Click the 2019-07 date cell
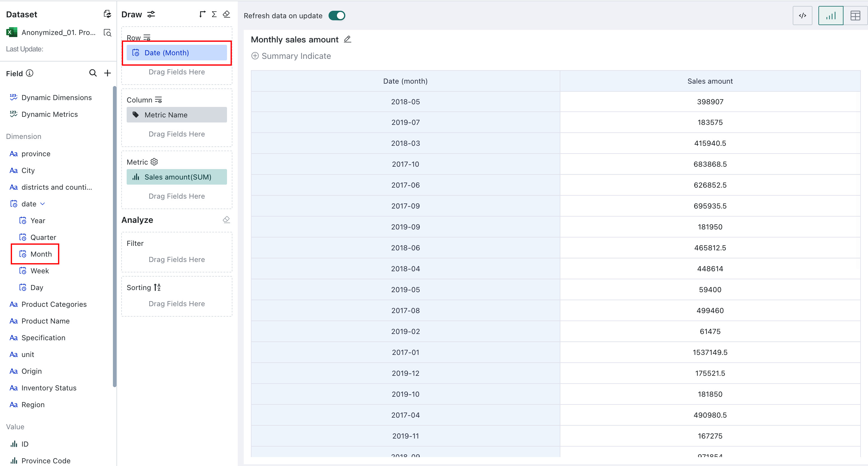Viewport: 868px width, 466px height. 405,123
